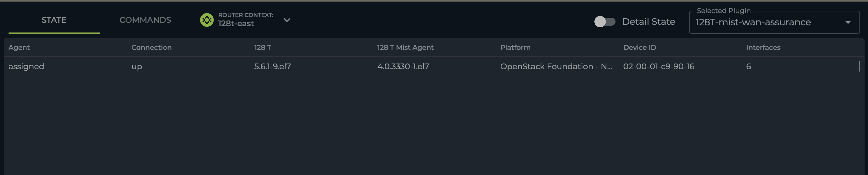
Task: Click the Interfaces column header
Action: pyautogui.click(x=763, y=48)
